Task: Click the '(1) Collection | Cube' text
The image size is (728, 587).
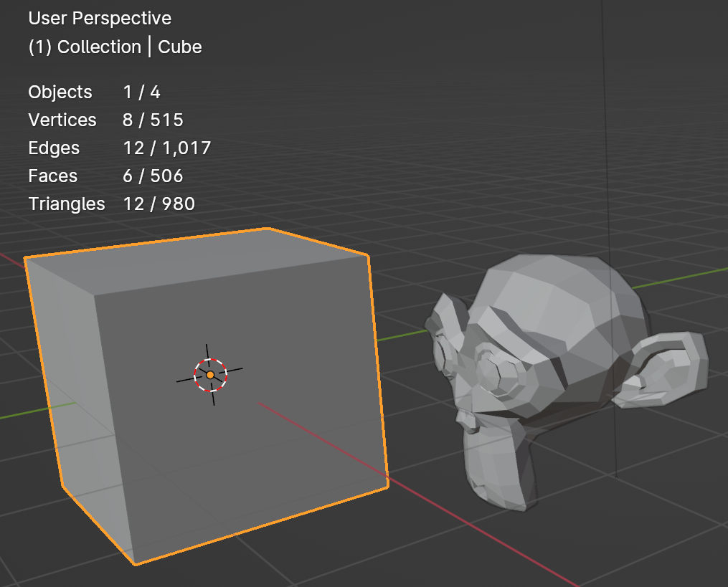Action: click(x=115, y=47)
